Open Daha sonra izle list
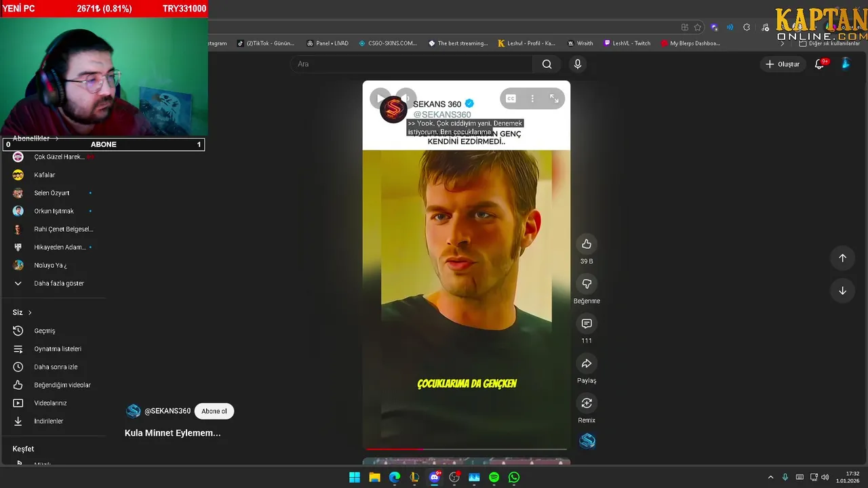The width and height of the screenshot is (868, 488). click(56, 367)
